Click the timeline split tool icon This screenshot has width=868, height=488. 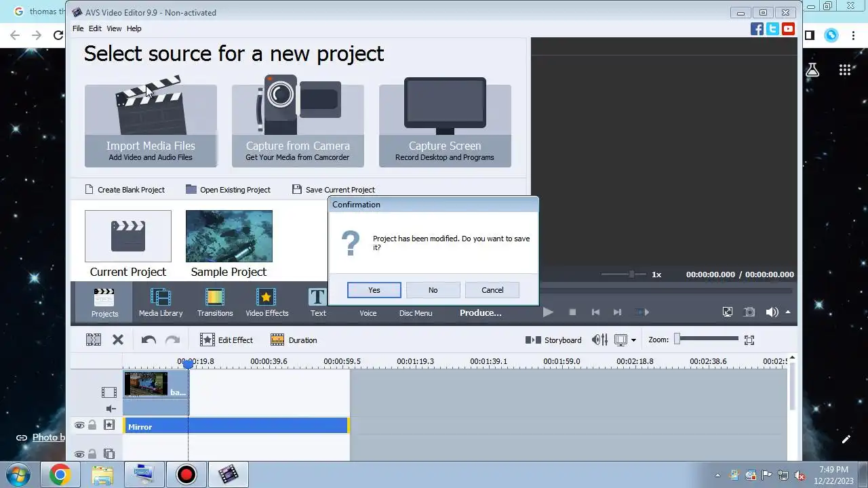pos(94,340)
